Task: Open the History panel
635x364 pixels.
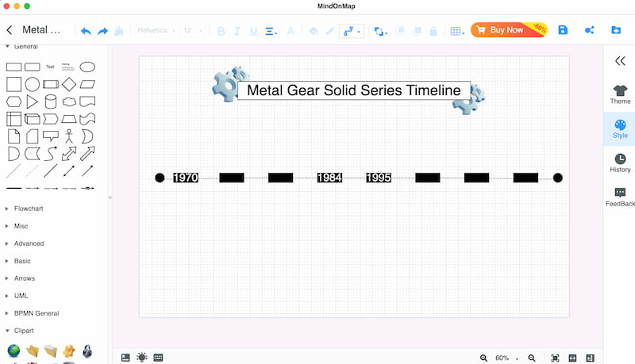Action: click(x=620, y=163)
